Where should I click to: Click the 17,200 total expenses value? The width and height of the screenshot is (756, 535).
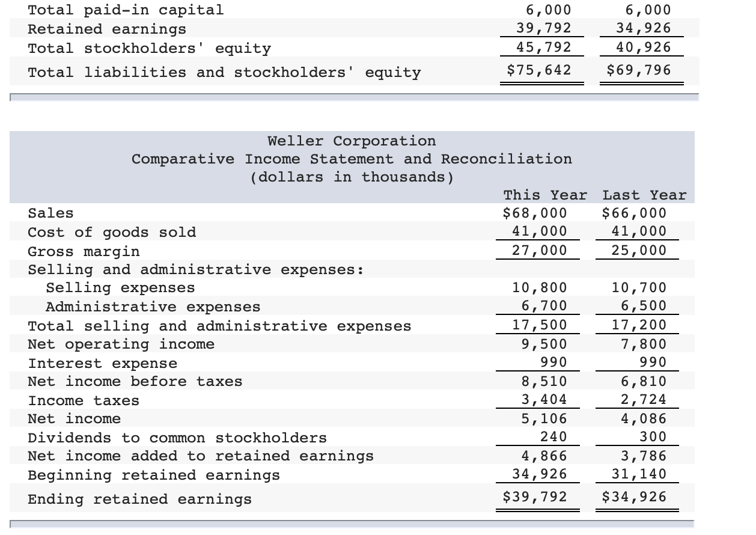[x=639, y=325]
